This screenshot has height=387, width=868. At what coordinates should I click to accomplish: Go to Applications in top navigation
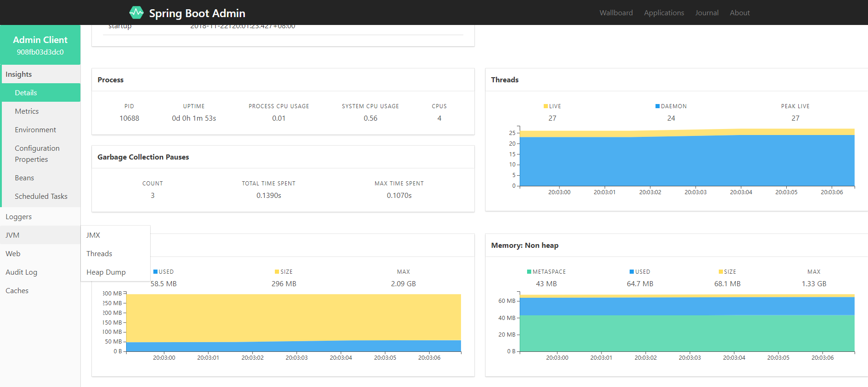pos(664,12)
